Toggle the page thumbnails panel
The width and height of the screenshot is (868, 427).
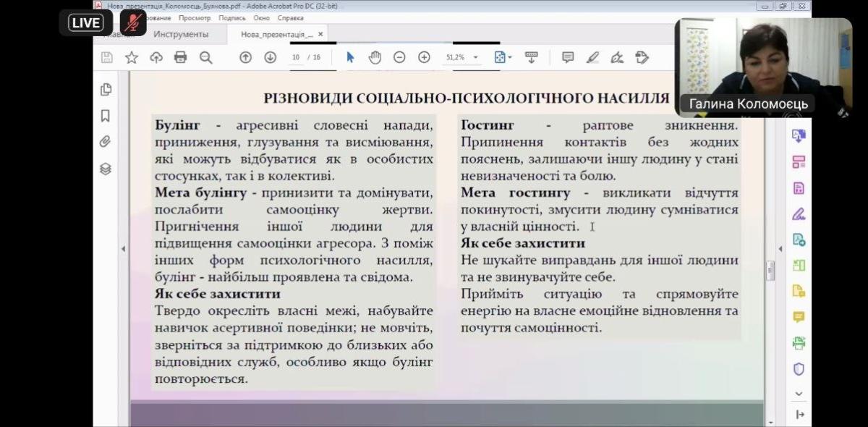(106, 90)
